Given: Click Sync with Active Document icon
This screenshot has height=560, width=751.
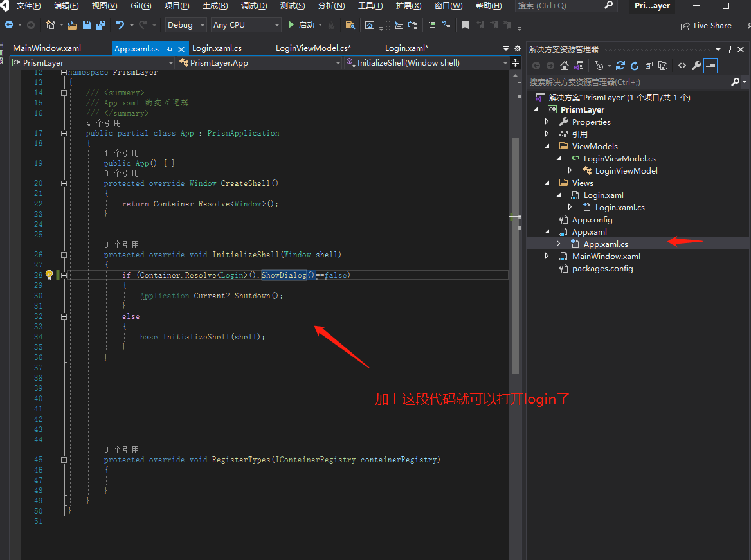Looking at the screenshot, I should click(620, 66).
